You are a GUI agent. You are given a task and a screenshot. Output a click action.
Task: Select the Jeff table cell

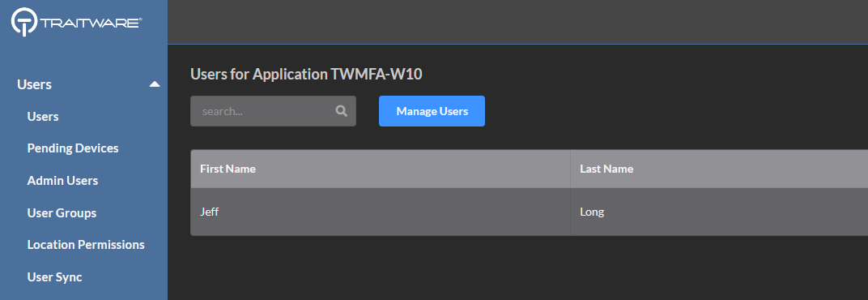(381, 212)
